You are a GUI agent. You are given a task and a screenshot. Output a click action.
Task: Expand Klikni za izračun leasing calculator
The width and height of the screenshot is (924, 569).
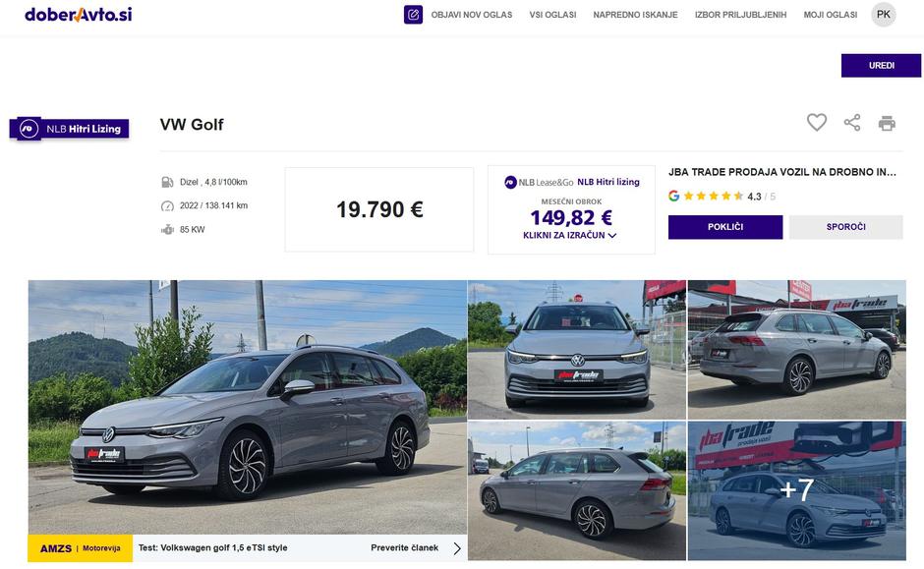coord(570,236)
